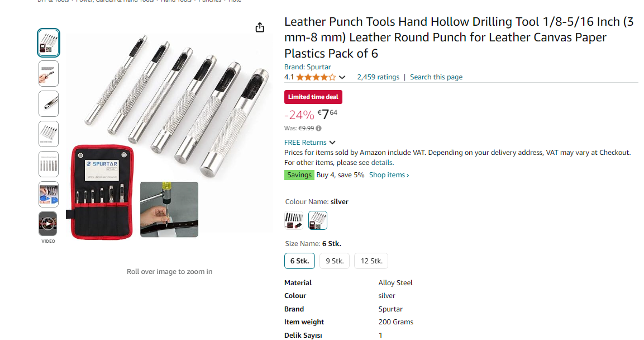
Task: Open the upright punches size thumbnail
Action: [48, 164]
